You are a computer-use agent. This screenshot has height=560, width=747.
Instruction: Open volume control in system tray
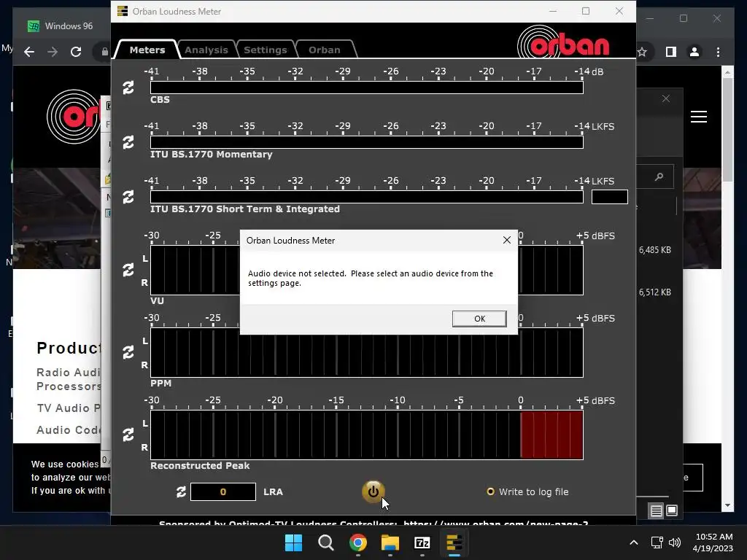675,542
